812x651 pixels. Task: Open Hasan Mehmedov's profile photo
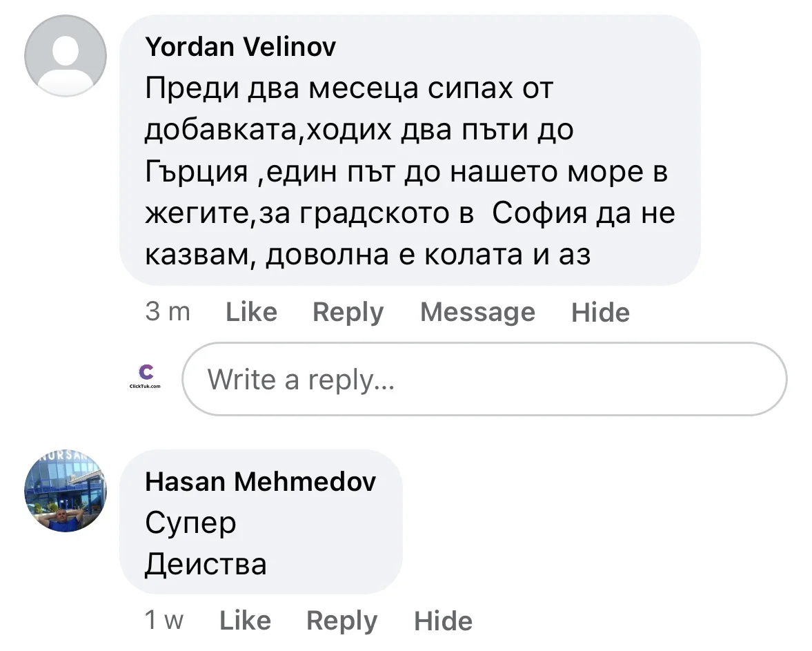click(66, 491)
